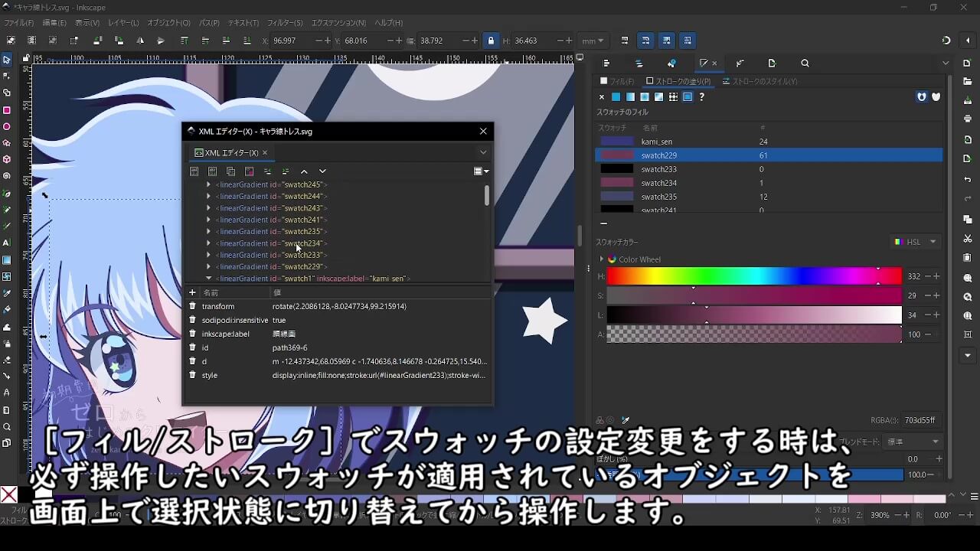Open the ファイル(F) menu

(19, 23)
